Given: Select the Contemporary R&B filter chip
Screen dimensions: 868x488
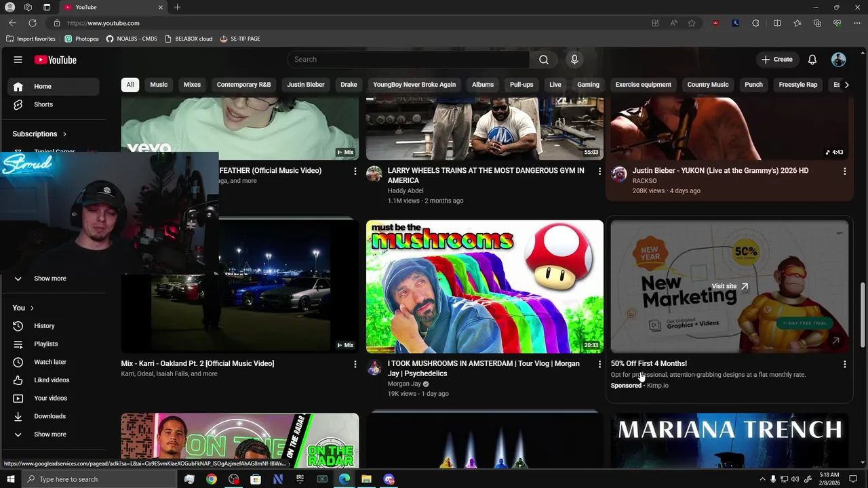Looking at the screenshot, I should [x=243, y=85].
